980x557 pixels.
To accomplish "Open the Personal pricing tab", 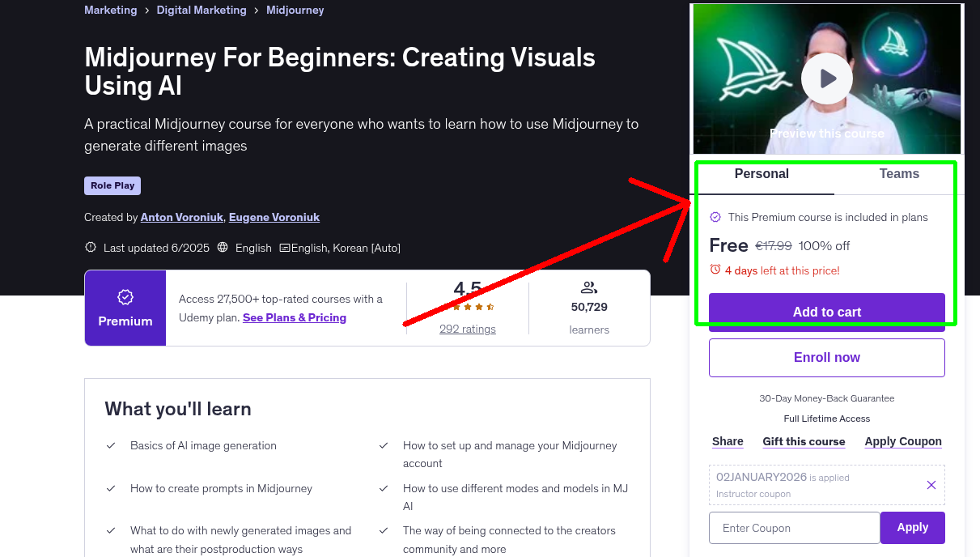I will [x=762, y=173].
